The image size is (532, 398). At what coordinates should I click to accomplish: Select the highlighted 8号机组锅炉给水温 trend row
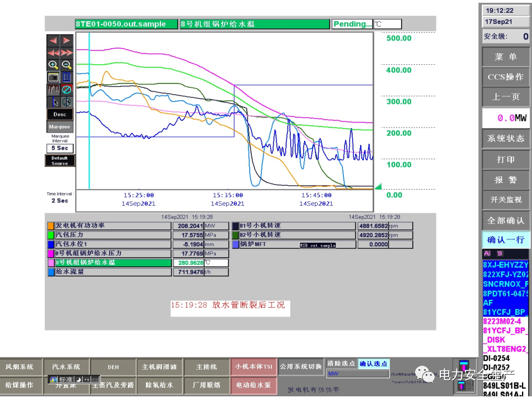pos(113,263)
